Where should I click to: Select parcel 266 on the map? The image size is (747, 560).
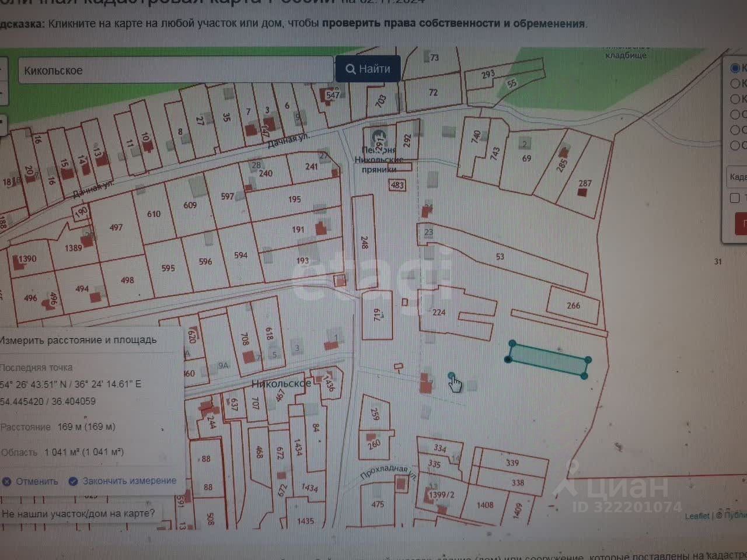tap(573, 305)
